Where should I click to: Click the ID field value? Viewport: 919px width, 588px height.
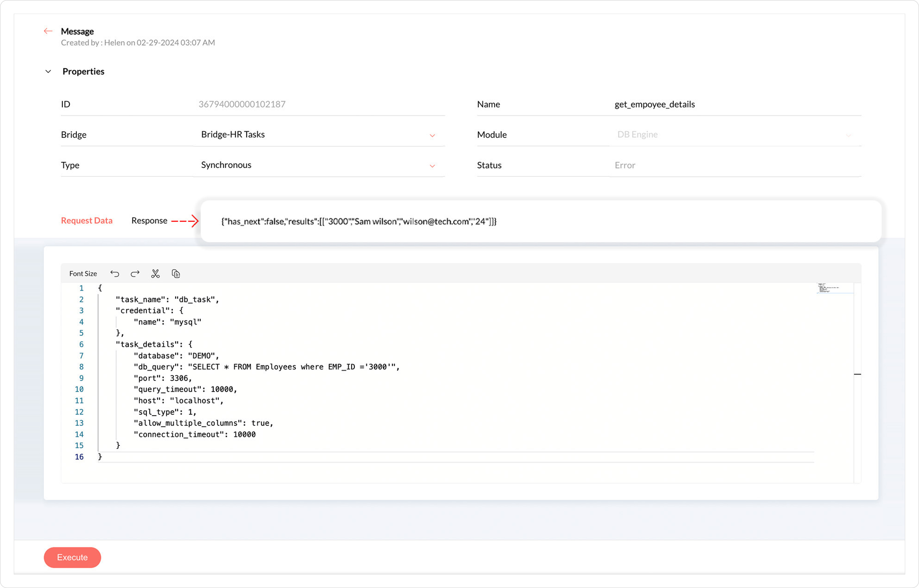(x=242, y=104)
